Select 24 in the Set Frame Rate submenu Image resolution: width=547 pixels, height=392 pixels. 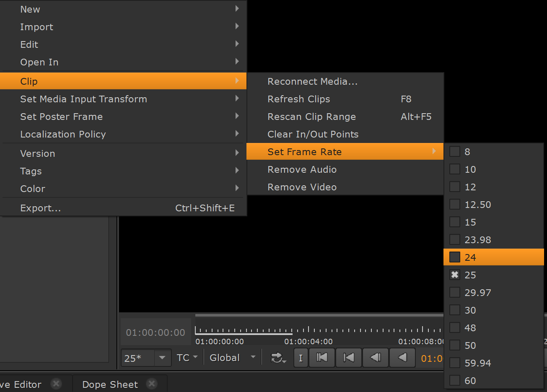(x=470, y=257)
